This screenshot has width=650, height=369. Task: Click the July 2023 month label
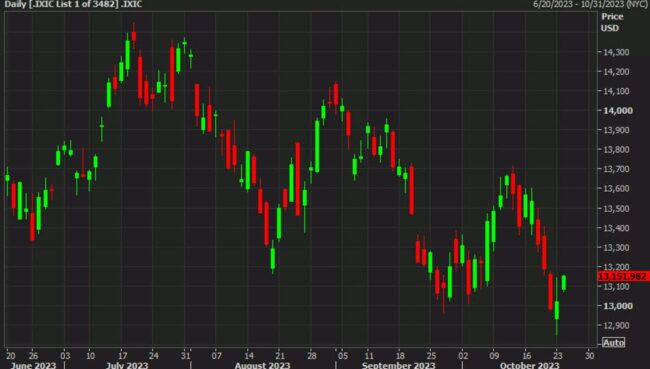127,365
